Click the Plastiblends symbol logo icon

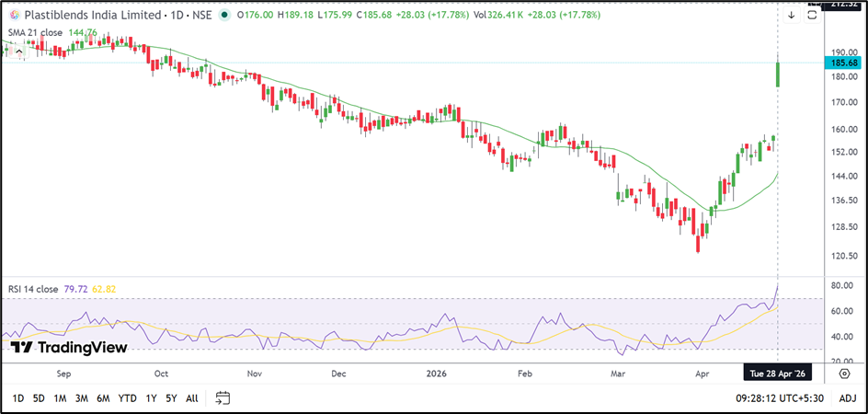pos(15,15)
